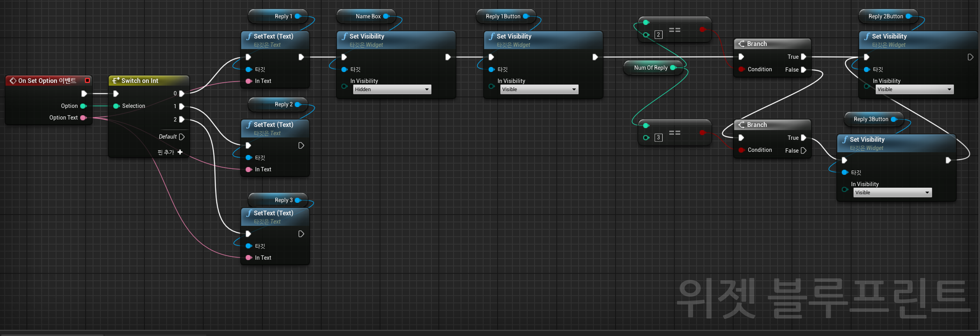
Task: Click the green Option output pin on event node
Action: [x=83, y=106]
